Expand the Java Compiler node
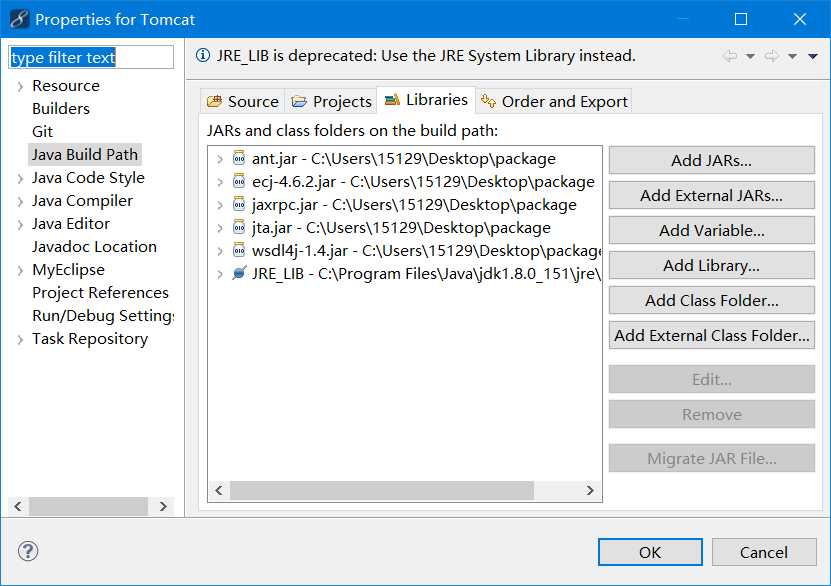 coord(20,201)
